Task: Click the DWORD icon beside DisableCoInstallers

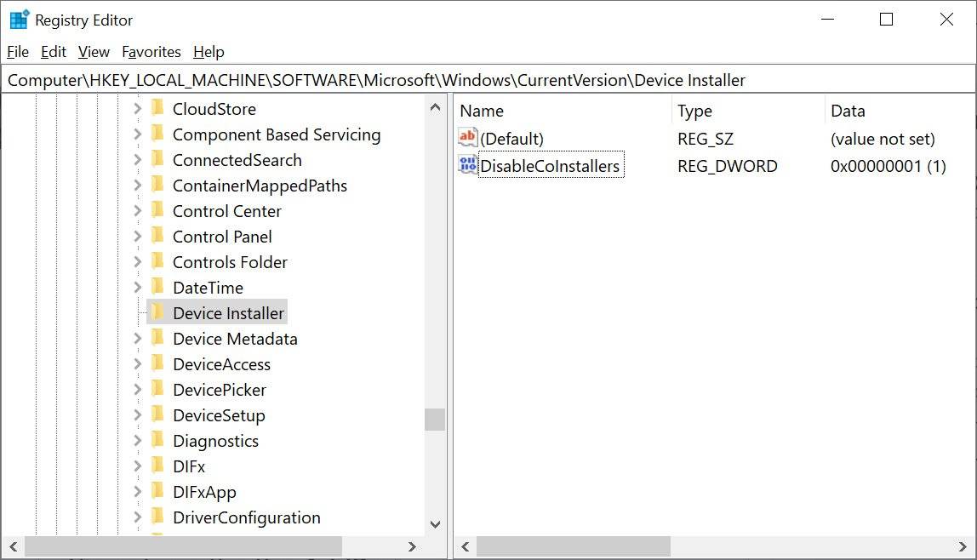Action: point(468,165)
